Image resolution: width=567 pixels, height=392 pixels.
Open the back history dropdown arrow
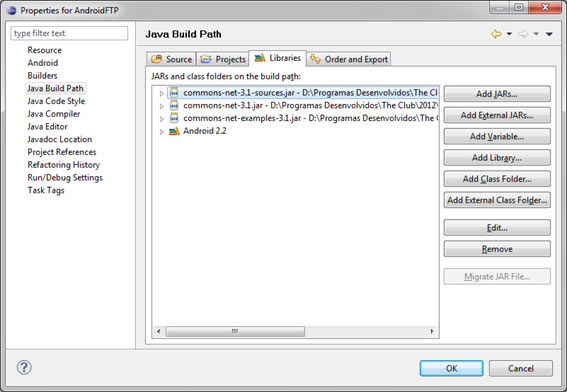pyautogui.click(x=509, y=34)
